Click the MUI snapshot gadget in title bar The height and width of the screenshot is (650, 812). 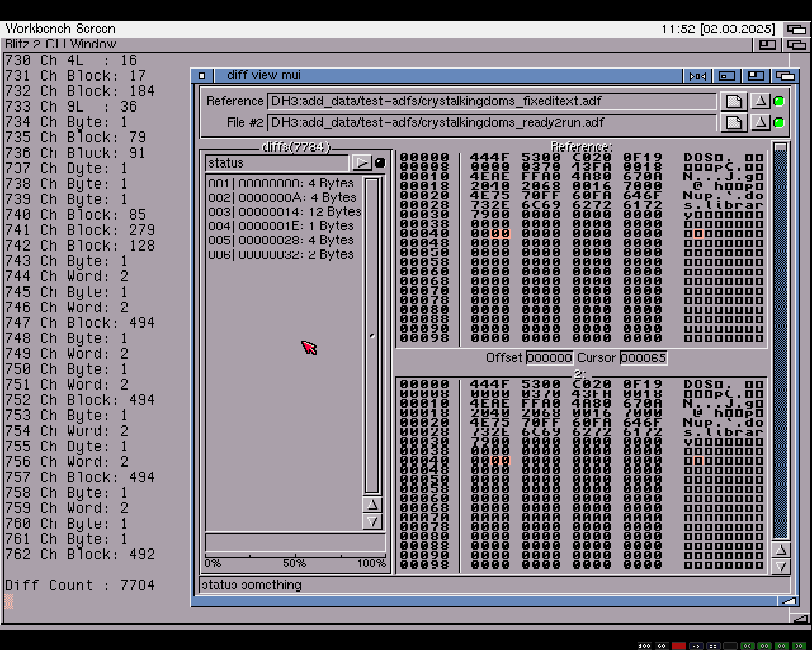click(x=698, y=76)
